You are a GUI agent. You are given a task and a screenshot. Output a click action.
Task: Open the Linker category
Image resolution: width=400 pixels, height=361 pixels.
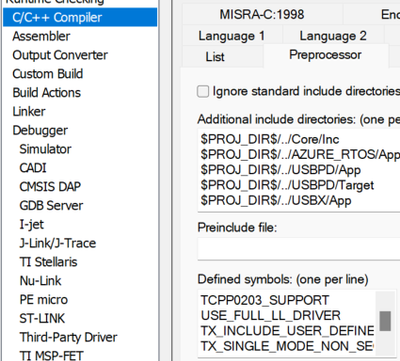pos(29,111)
